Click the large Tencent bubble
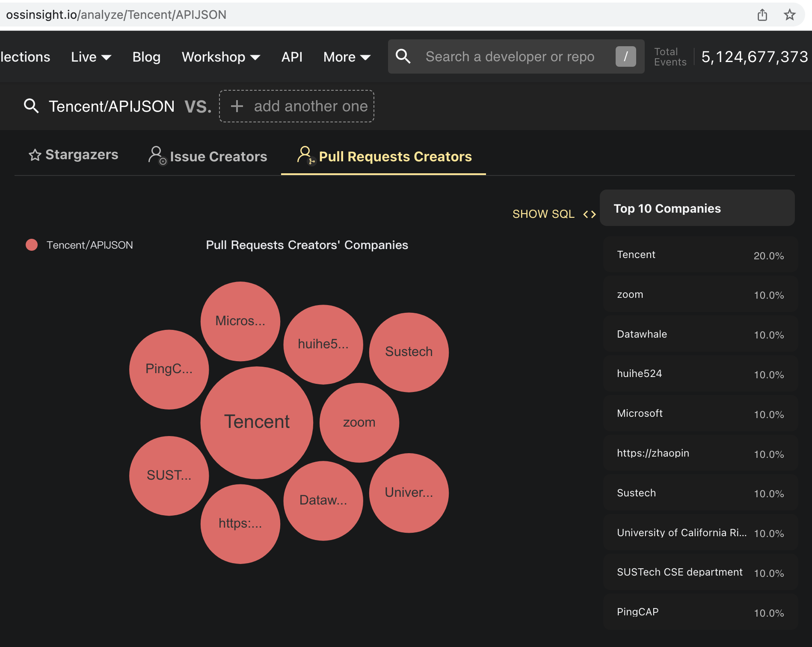 pyautogui.click(x=257, y=422)
